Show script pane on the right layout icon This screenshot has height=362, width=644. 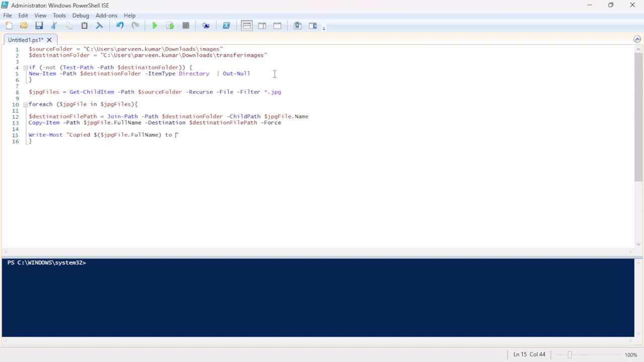pos(262,26)
